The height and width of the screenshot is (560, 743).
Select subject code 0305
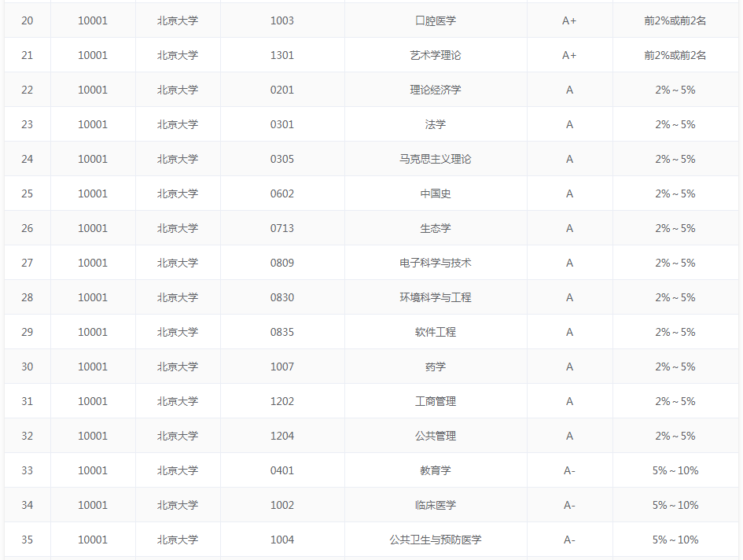click(x=282, y=160)
